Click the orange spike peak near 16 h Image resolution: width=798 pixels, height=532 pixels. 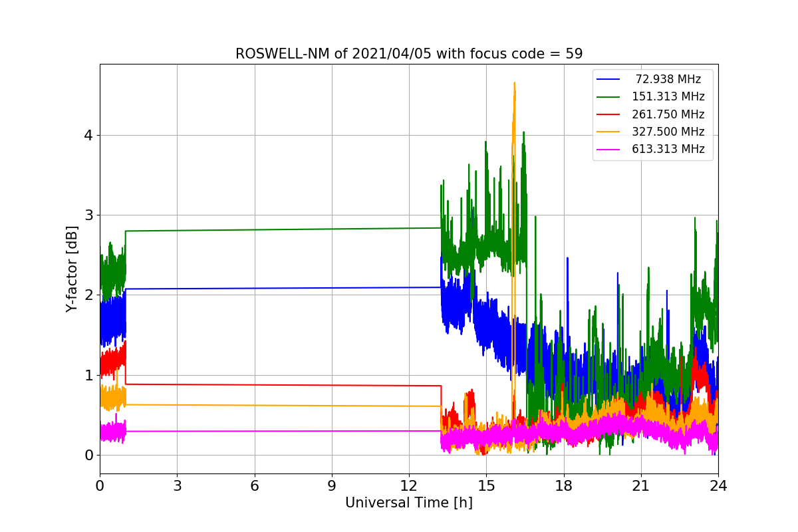(x=514, y=84)
